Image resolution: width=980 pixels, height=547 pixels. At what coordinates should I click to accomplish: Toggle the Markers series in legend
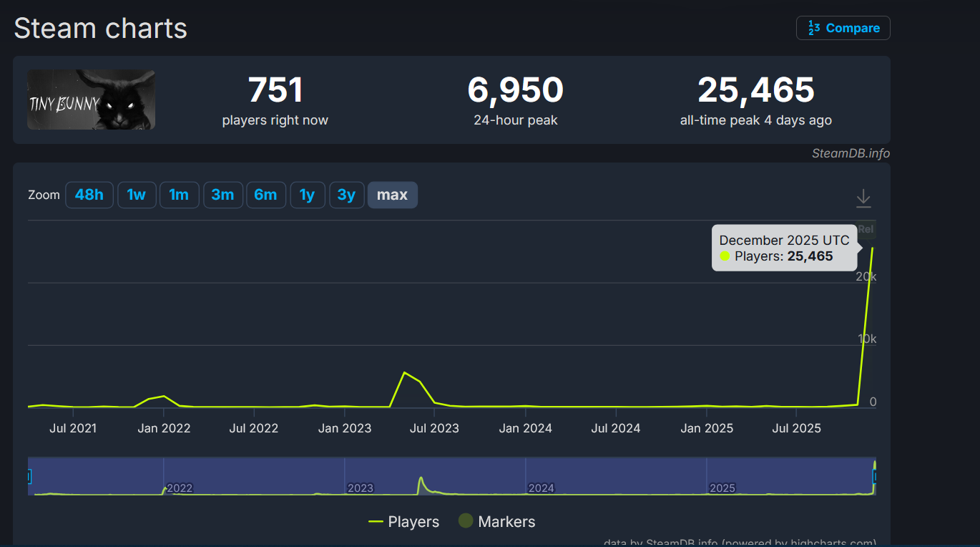pos(497,522)
